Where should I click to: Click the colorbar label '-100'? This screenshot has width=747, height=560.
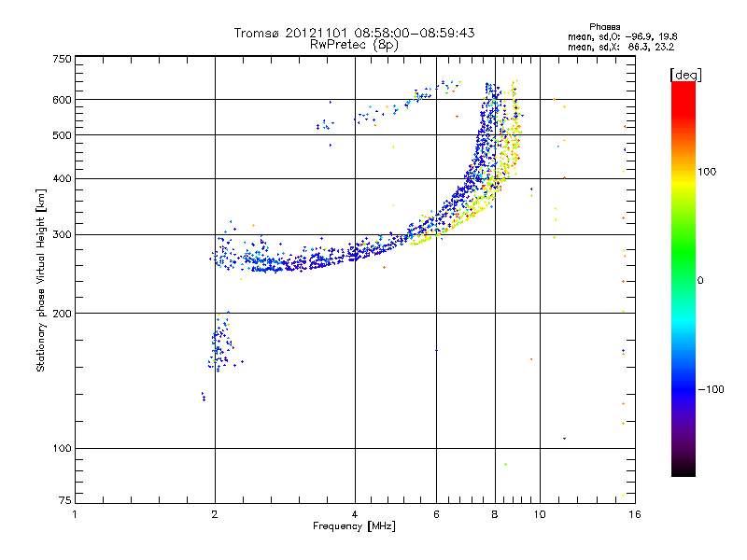point(711,389)
